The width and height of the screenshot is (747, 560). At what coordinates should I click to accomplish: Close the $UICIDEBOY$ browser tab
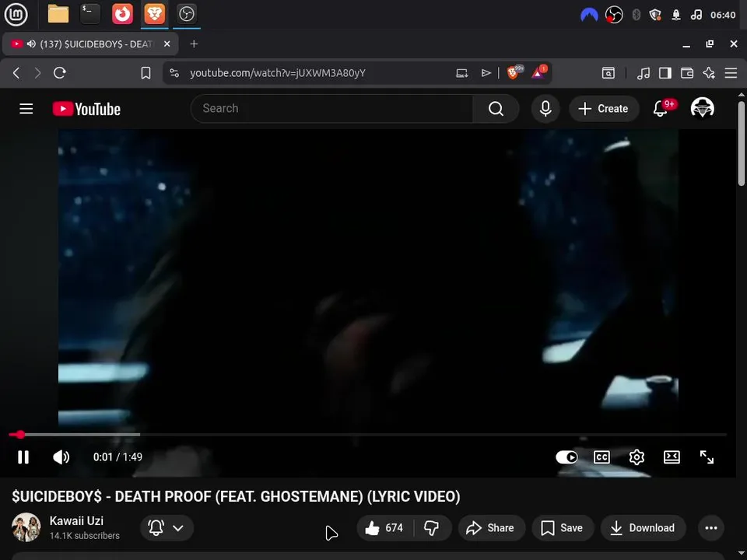pos(167,44)
